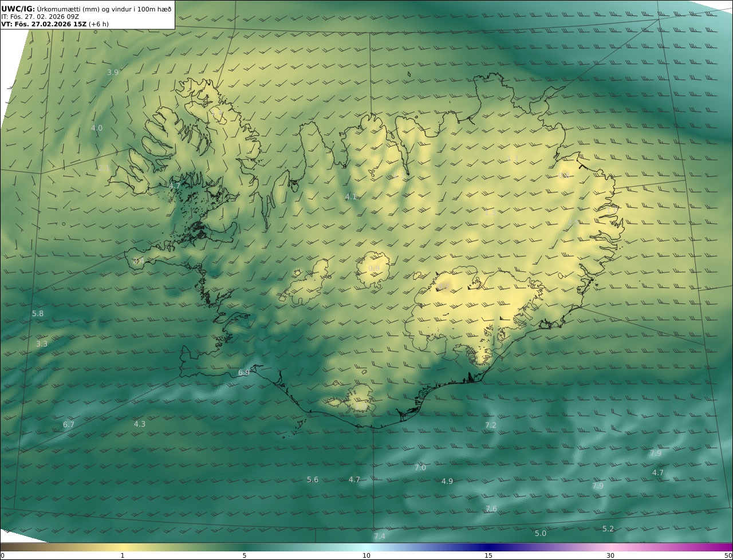The width and height of the screenshot is (733, 560).
Task: Click the 10 tick on the color scale
Action: [x=366, y=555]
